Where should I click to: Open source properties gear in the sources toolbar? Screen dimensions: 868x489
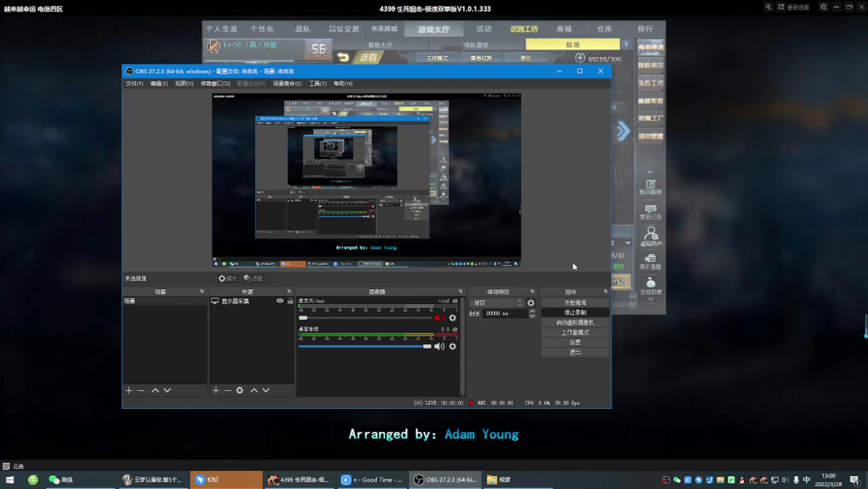[x=240, y=390]
